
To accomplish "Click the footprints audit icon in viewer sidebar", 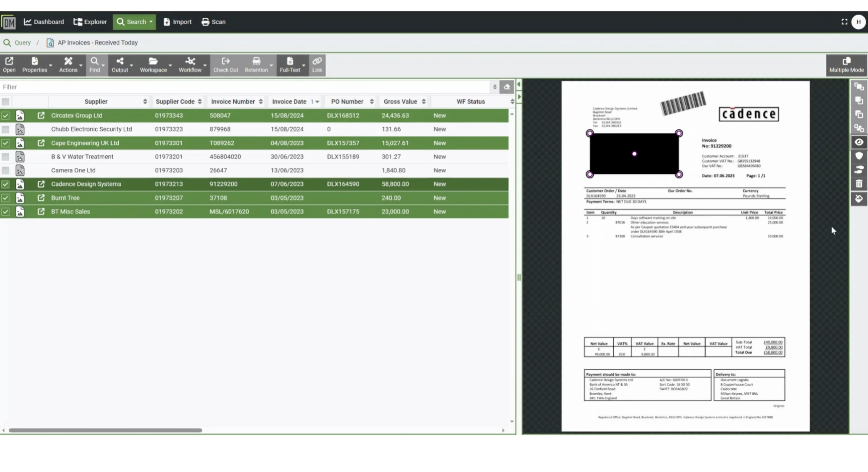I will click(859, 169).
